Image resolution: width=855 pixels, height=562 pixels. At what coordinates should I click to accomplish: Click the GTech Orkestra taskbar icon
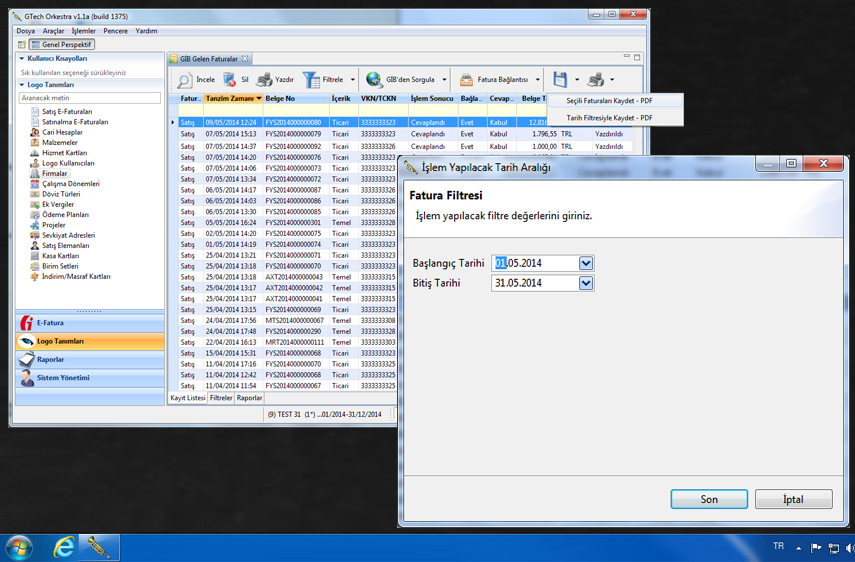[99, 548]
